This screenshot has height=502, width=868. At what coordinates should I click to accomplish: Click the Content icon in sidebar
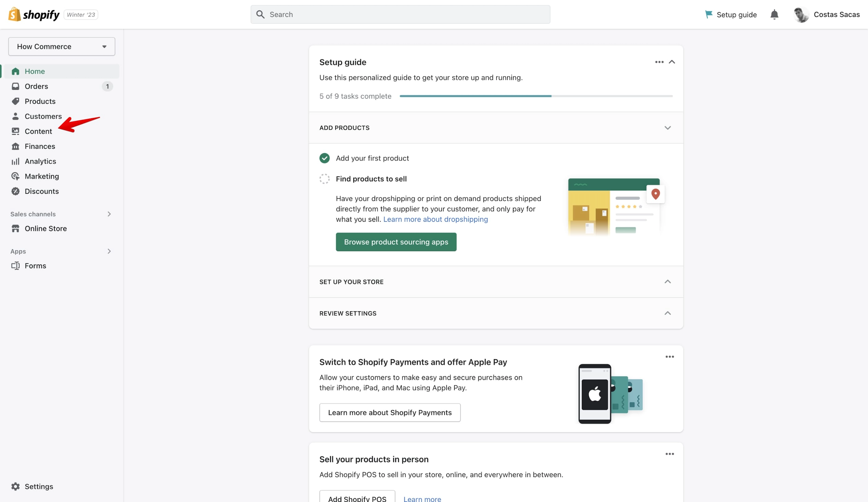coord(15,131)
